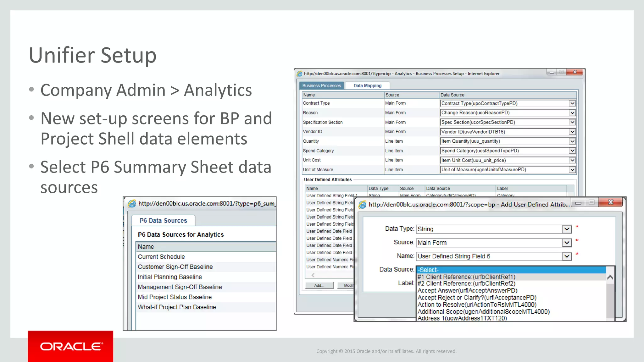Open the Data Type String dropdown
644x362 pixels.
pyautogui.click(x=567, y=229)
